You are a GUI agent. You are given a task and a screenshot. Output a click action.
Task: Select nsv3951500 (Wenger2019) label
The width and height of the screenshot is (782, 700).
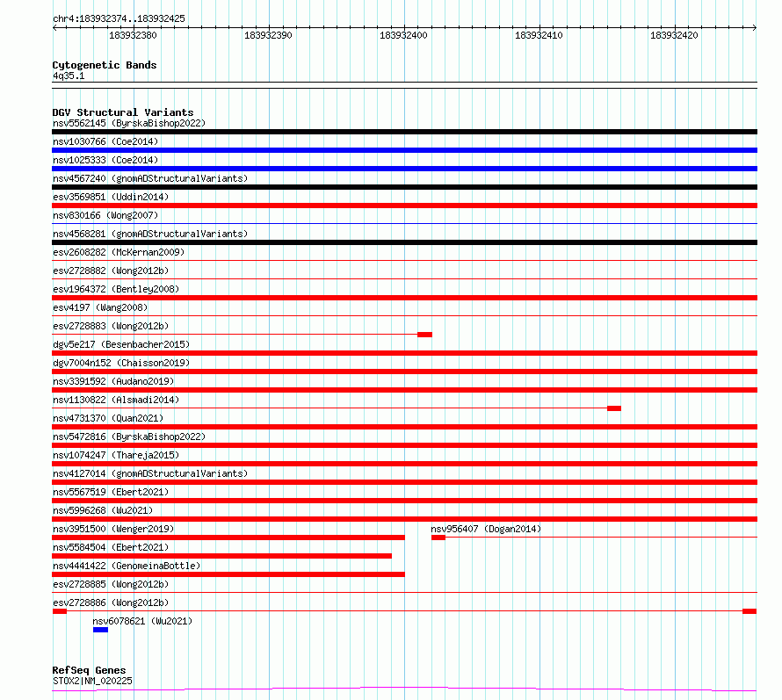pos(113,529)
